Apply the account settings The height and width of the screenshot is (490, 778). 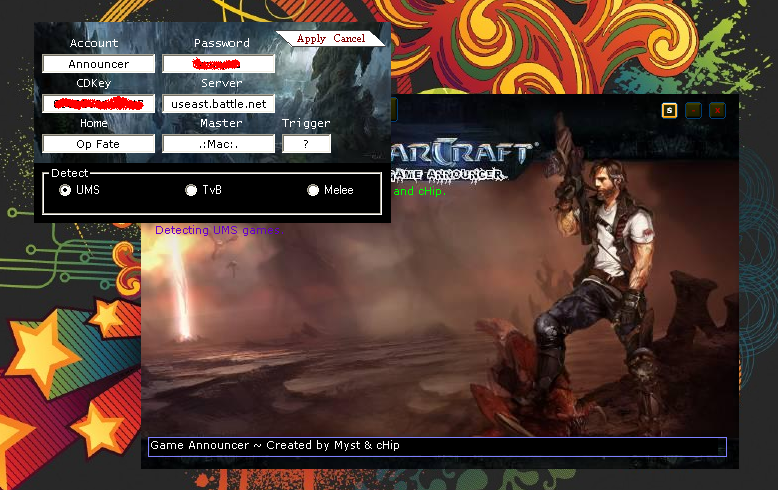(x=311, y=39)
